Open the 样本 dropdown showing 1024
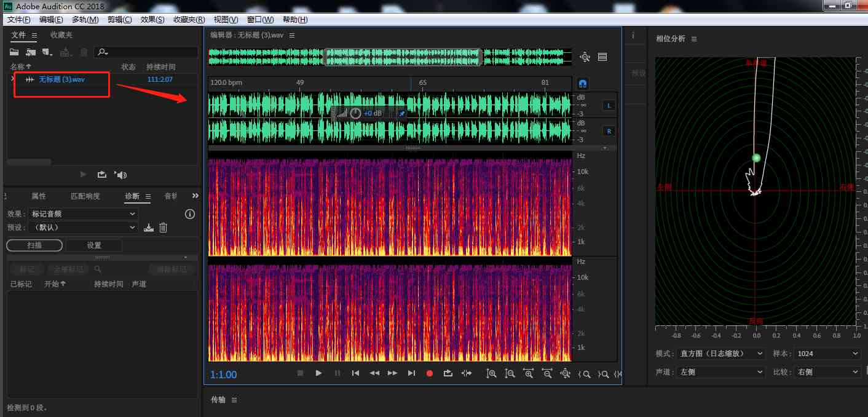This screenshot has width=868, height=417. coord(827,354)
